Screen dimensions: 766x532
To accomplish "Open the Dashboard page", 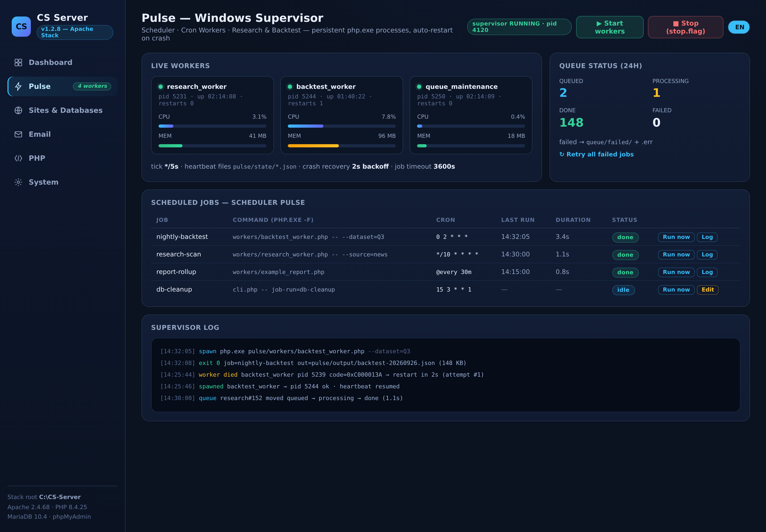I will 62,62.
